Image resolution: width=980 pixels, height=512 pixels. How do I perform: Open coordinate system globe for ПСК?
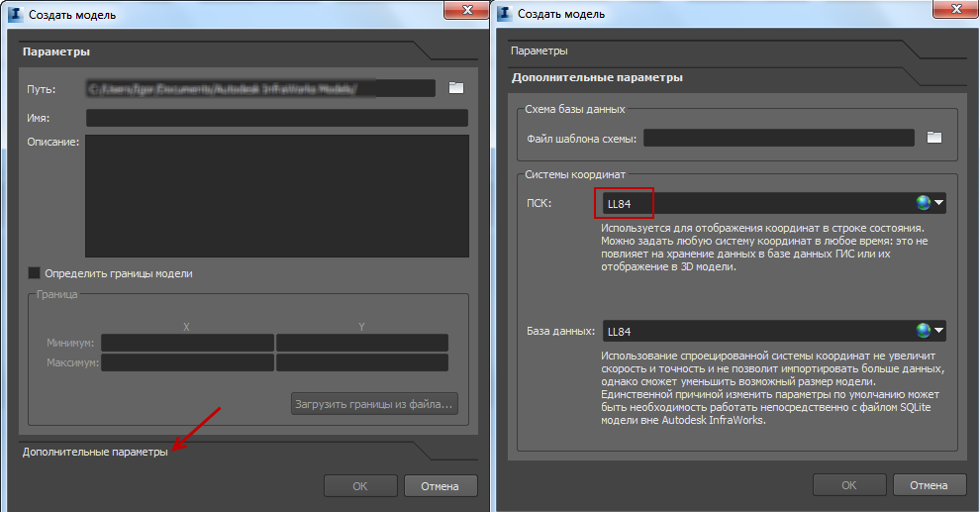pos(924,203)
